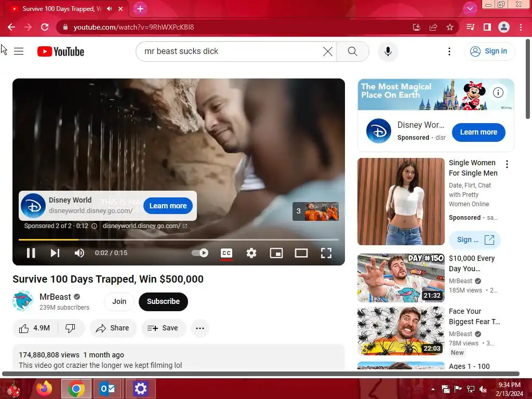Dislike the video
This screenshot has height=399, width=532.
pyautogui.click(x=71, y=328)
